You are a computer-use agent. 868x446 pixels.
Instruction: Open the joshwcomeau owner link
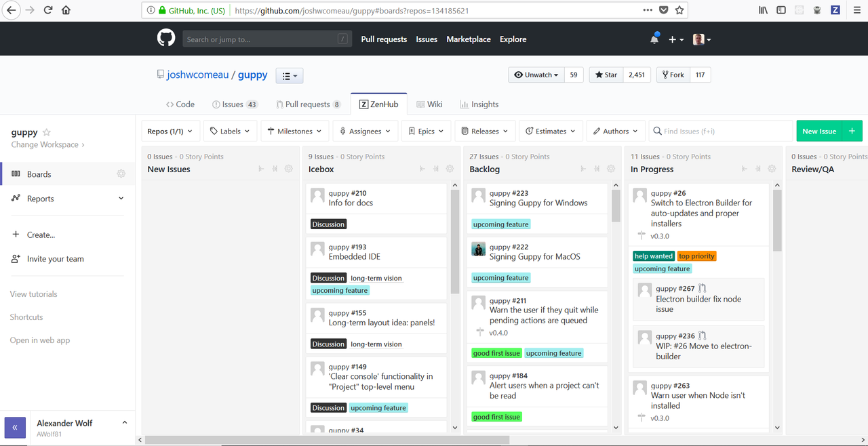(x=198, y=75)
